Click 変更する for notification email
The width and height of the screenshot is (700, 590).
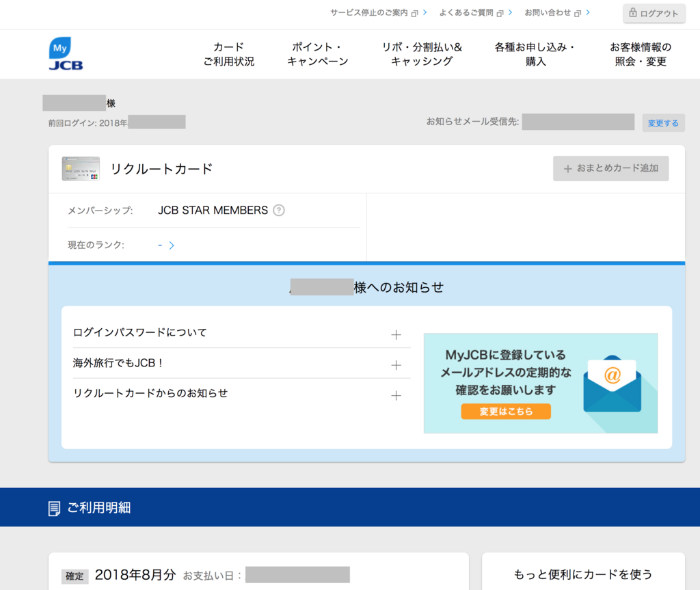663,123
